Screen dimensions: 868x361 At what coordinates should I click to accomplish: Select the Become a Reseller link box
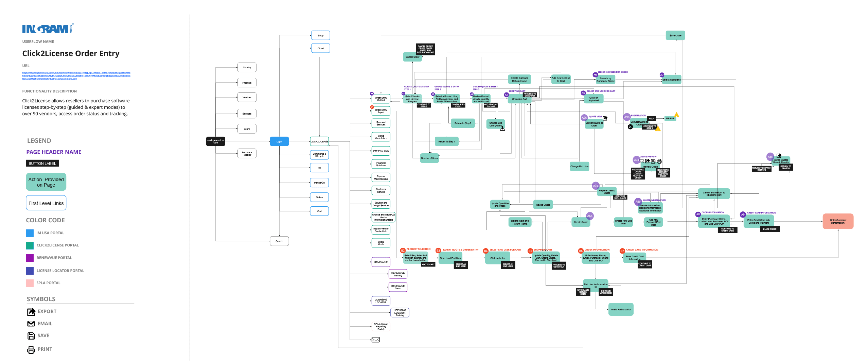(247, 154)
